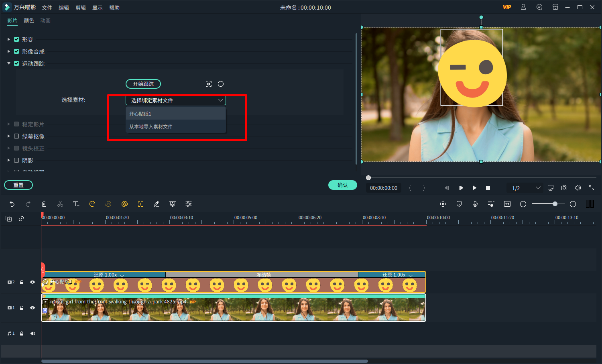Click the 确认 button
602x364 pixels.
342,185
